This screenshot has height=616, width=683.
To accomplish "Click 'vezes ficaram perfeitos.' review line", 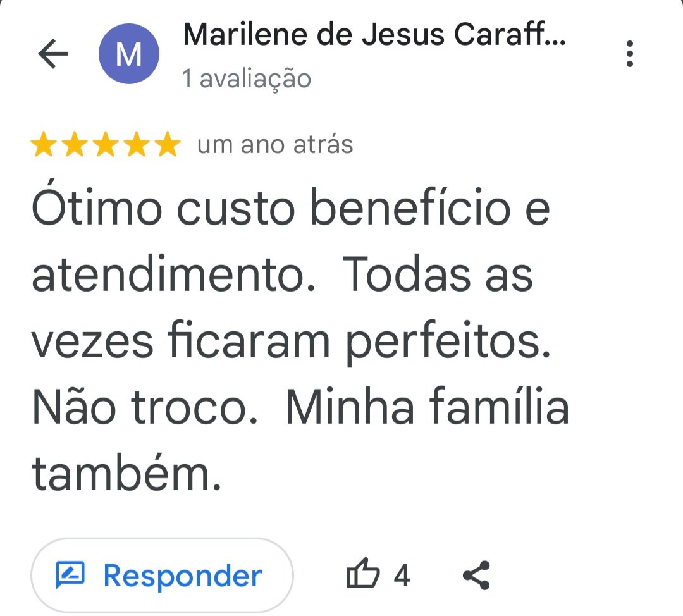I will (x=291, y=342).
